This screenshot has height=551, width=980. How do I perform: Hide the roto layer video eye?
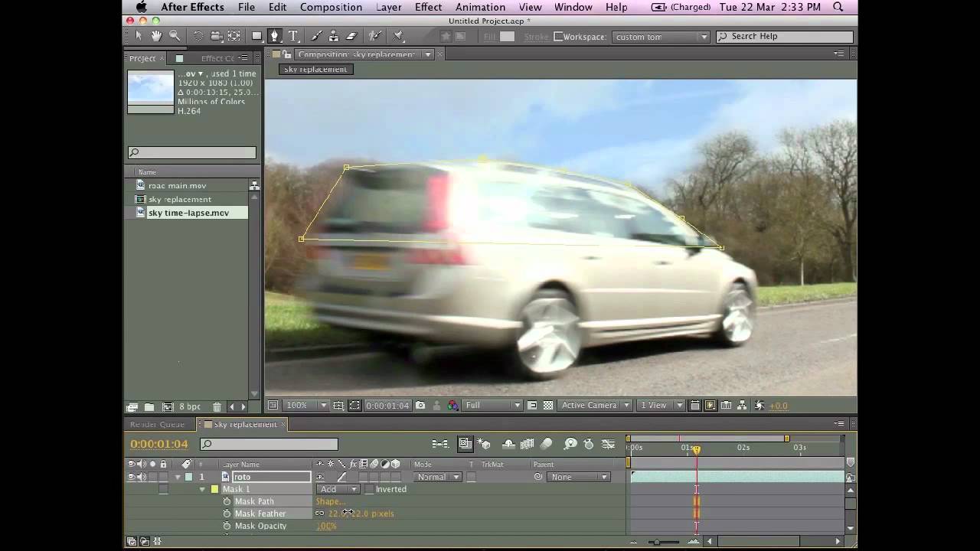(132, 477)
